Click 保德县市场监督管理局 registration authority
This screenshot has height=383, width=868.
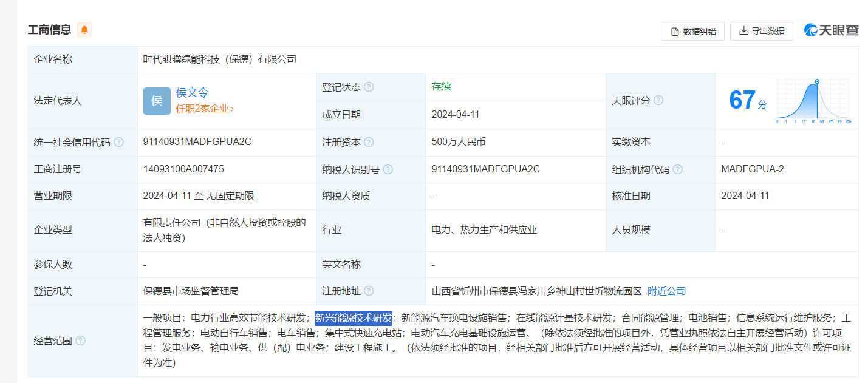191,291
